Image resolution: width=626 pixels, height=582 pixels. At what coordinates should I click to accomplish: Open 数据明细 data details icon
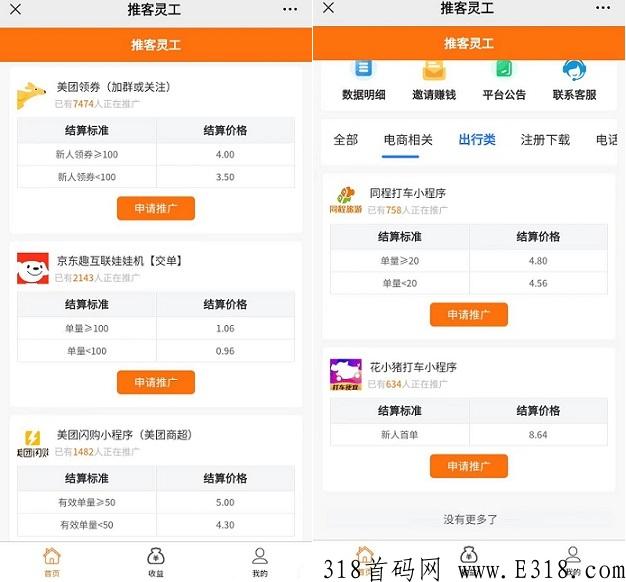[363, 69]
